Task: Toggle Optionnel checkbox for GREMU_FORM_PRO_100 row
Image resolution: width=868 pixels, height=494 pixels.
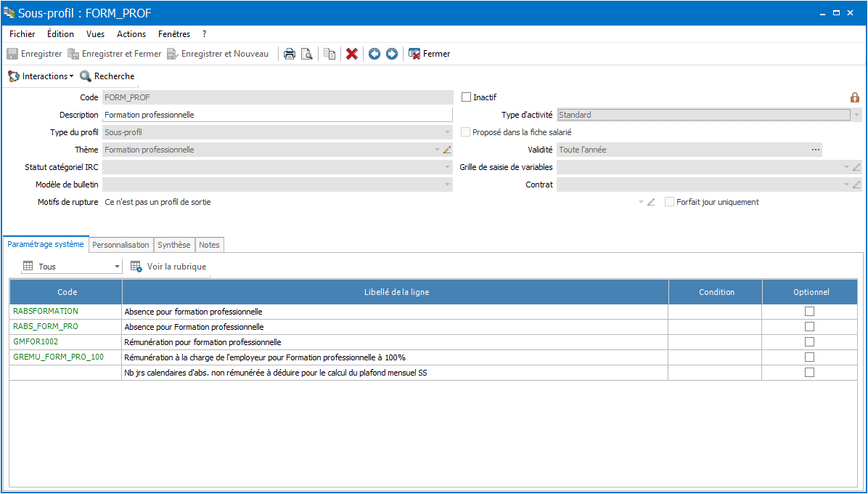Action: pyautogui.click(x=809, y=357)
